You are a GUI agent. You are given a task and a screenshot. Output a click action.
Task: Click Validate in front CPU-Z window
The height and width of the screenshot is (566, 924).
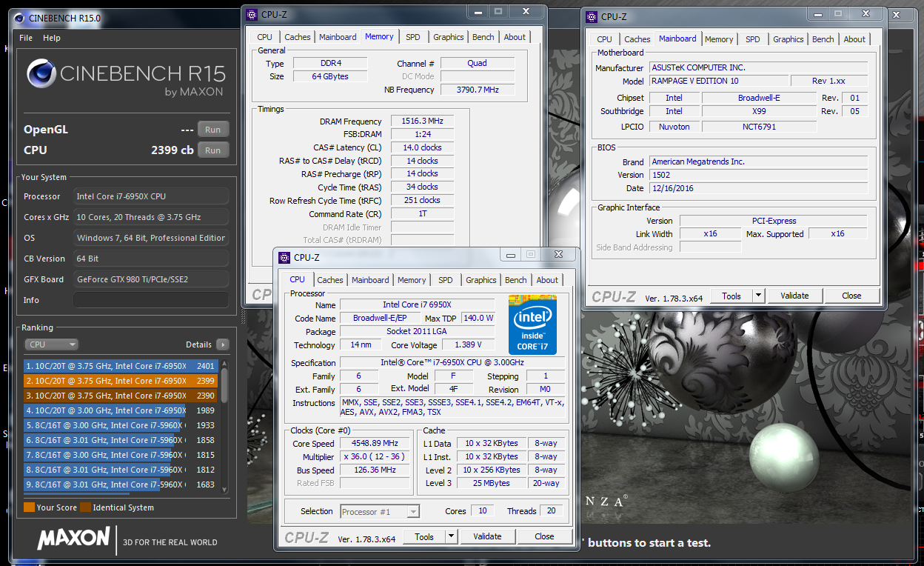tap(487, 536)
